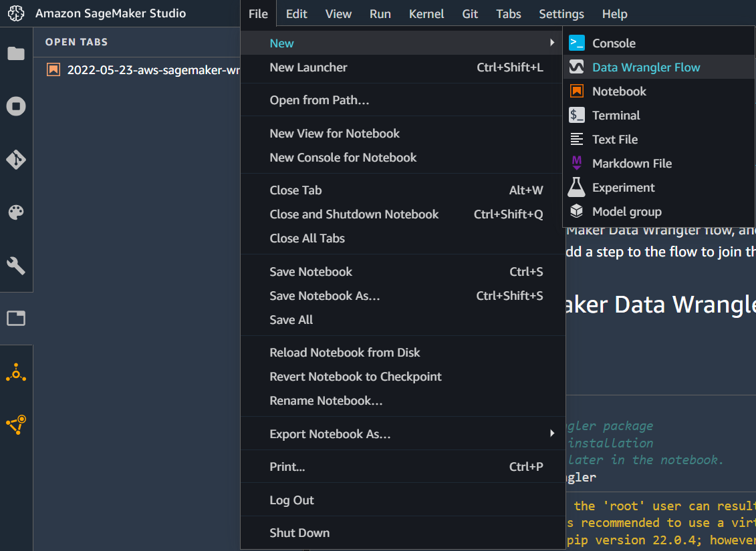Viewport: 756px width, 551px height.
Task: Choose Save All menu entry
Action: point(402,319)
